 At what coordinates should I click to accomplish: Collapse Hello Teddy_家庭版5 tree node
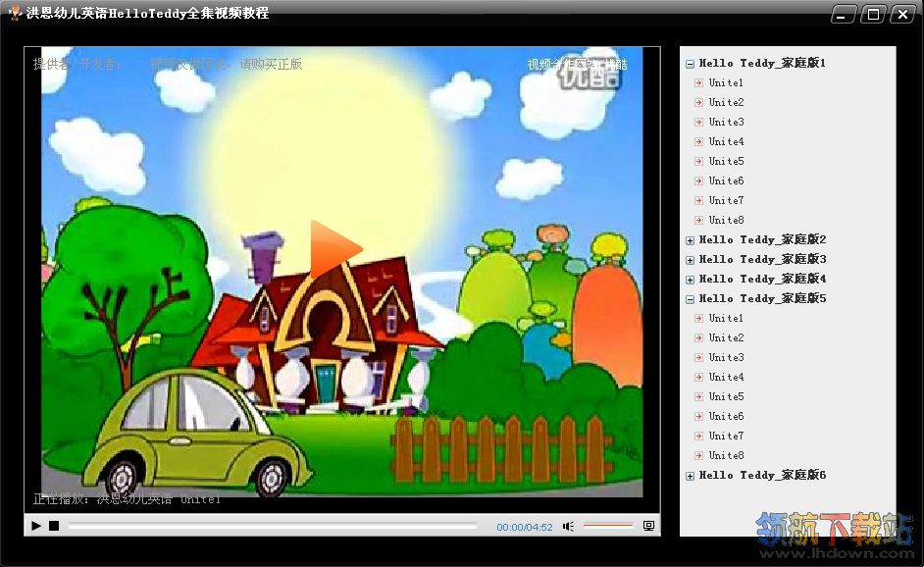pyautogui.click(x=690, y=299)
